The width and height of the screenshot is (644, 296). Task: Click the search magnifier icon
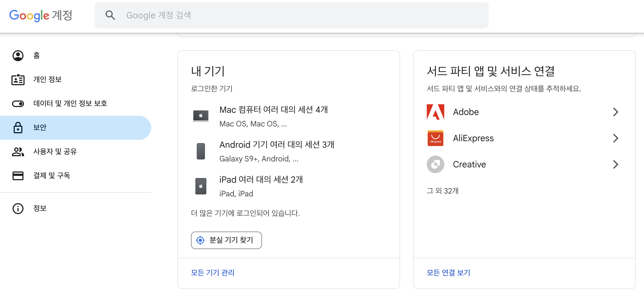tap(110, 15)
